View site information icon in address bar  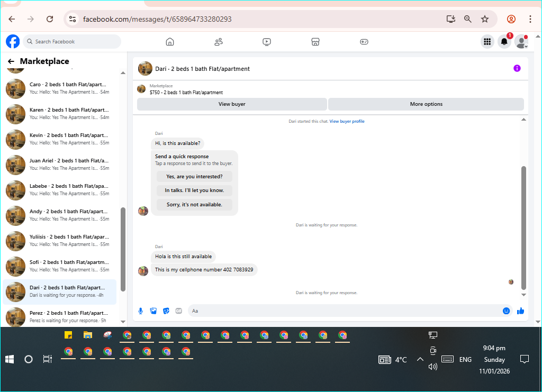click(x=72, y=19)
